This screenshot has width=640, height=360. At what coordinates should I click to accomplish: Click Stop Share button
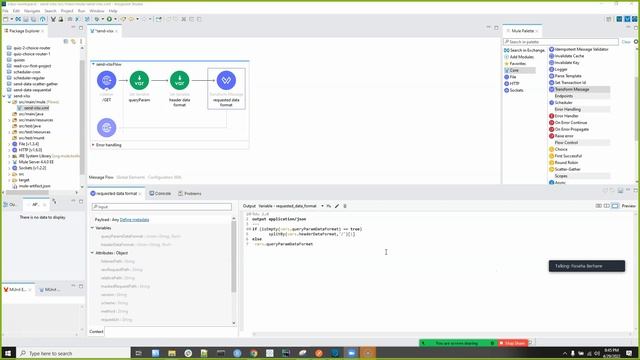(513, 343)
